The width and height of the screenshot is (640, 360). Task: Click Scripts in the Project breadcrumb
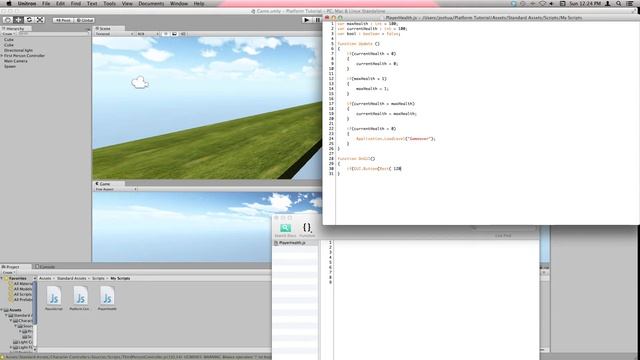pyautogui.click(x=98, y=278)
